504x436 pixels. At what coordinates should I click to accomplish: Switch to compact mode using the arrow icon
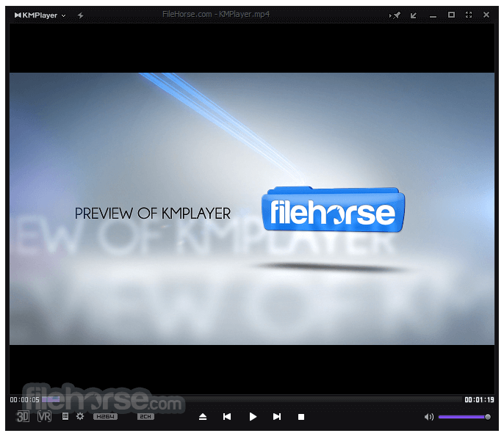(414, 15)
